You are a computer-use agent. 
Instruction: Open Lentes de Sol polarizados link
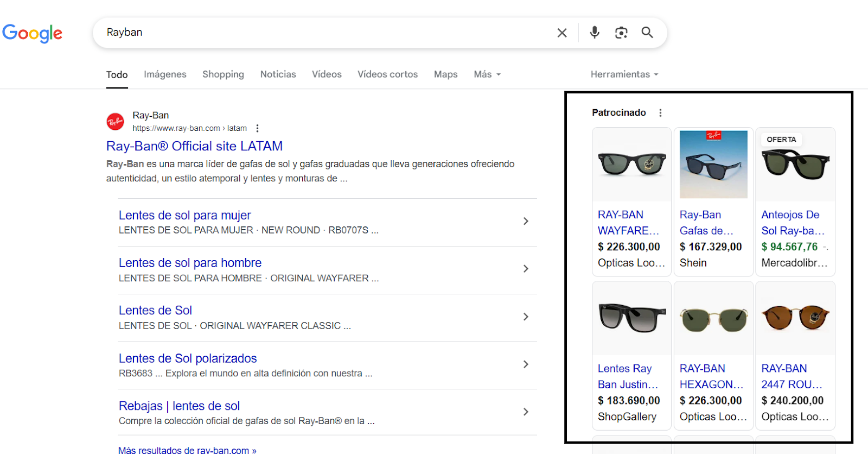(x=188, y=358)
